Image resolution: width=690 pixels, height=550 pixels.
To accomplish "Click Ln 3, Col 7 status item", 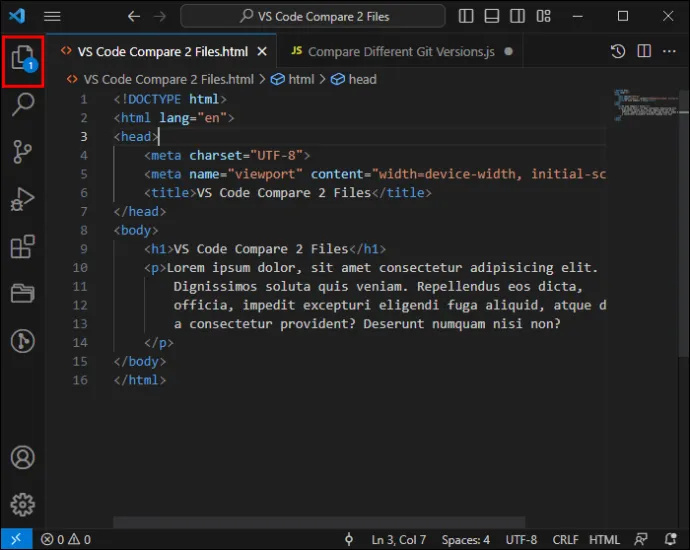I will click(x=398, y=539).
